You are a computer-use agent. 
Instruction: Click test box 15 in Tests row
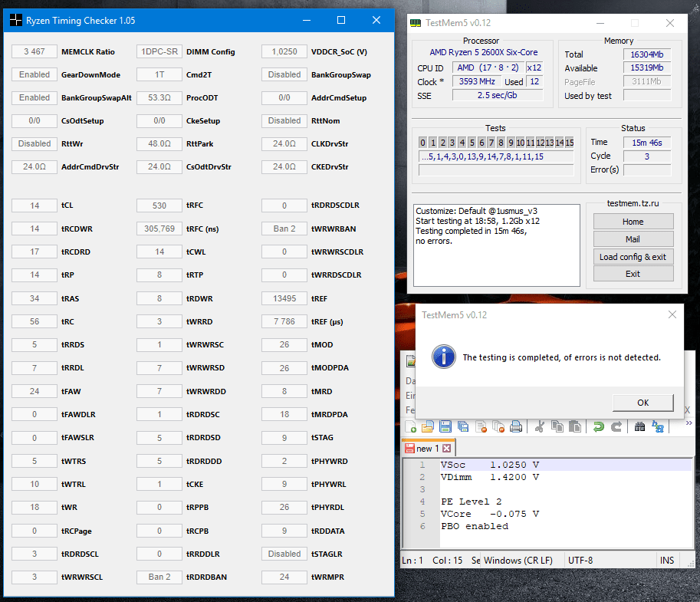tap(569, 143)
